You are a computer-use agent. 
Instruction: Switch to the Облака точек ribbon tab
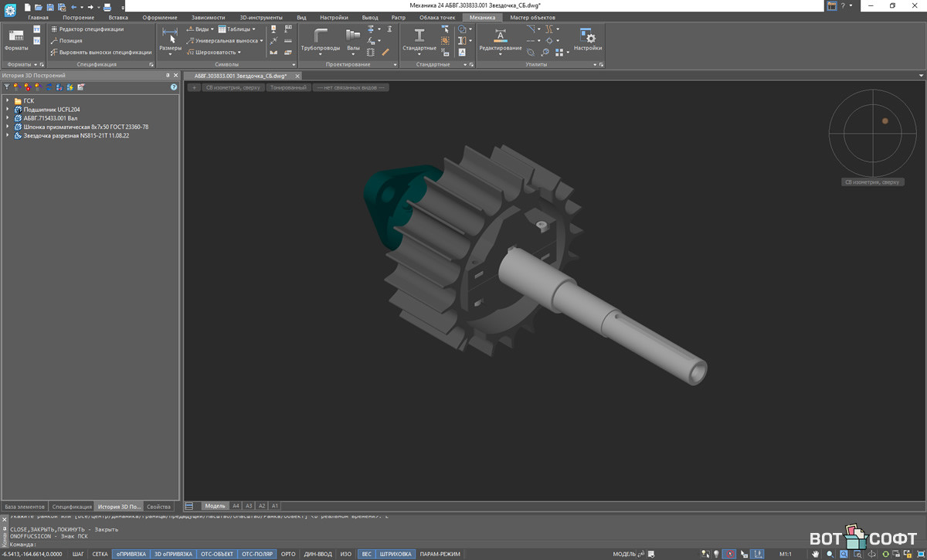point(438,17)
